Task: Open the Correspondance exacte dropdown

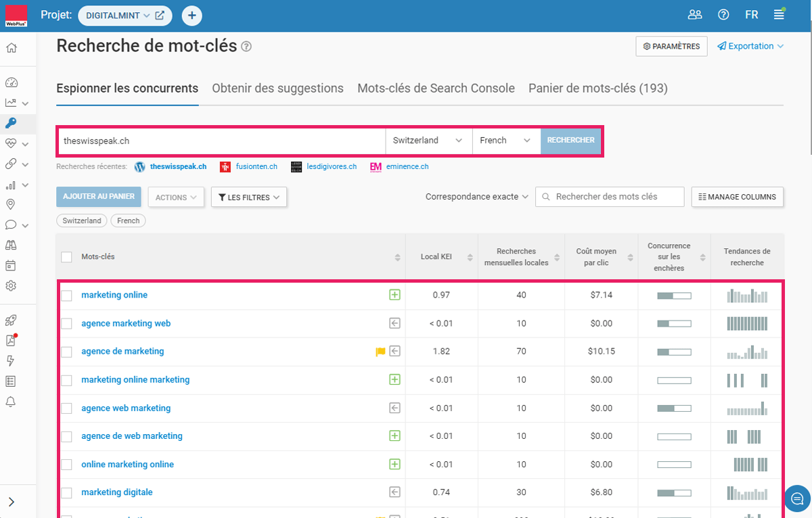Action: (477, 197)
